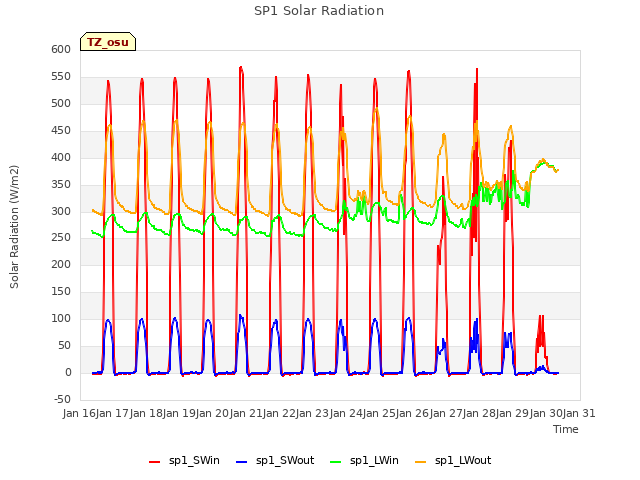Click the 550 y-axis tick label
Viewport: 640px width, 480px height.
click(x=61, y=76)
